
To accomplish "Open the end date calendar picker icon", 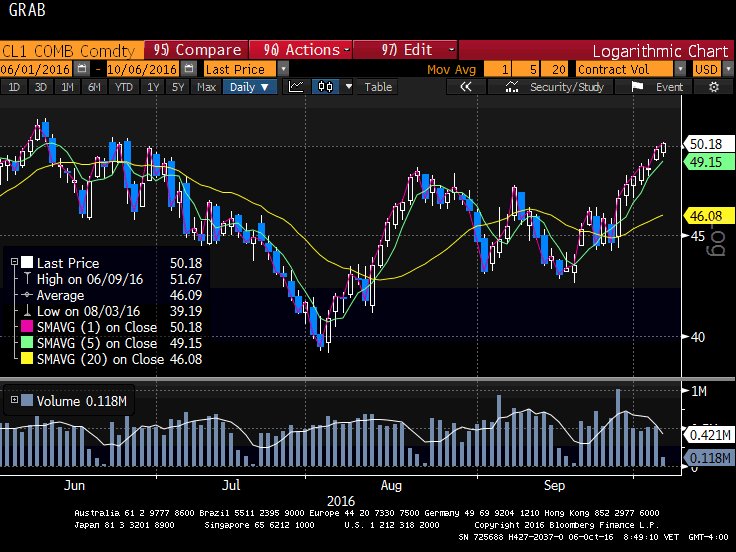I will [x=189, y=69].
